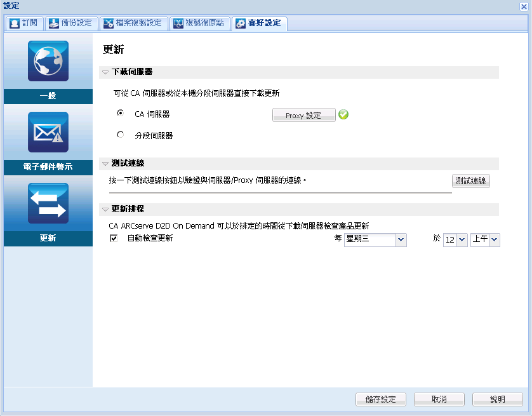Click the 分段伺服器 label text
The image size is (532, 416).
coord(154,136)
